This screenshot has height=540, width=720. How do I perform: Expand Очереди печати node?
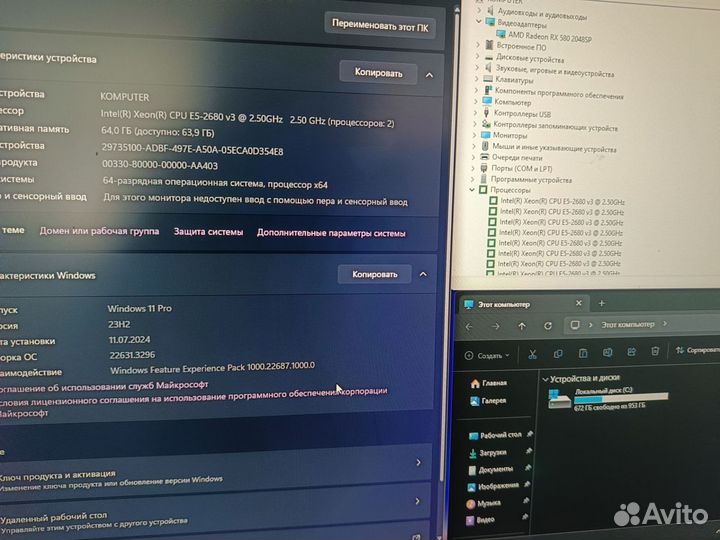(x=474, y=157)
